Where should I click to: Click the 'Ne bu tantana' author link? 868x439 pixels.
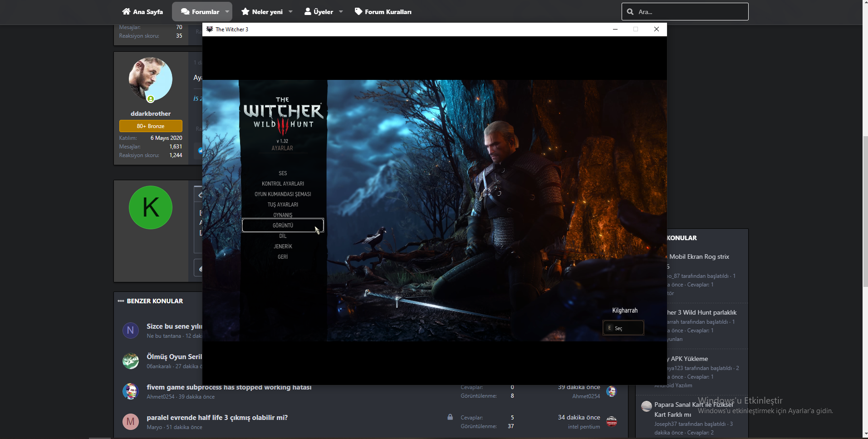164,336
